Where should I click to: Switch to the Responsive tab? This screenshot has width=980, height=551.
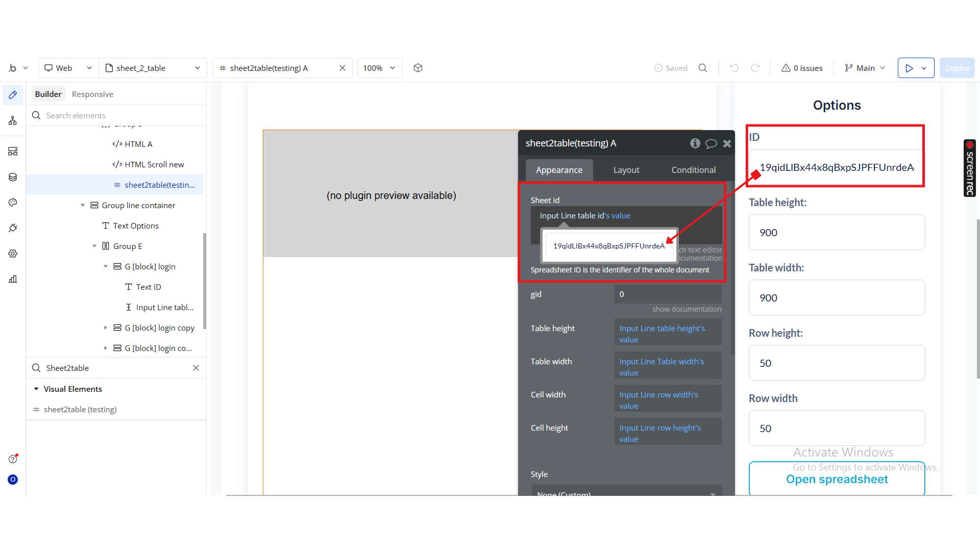(x=92, y=94)
